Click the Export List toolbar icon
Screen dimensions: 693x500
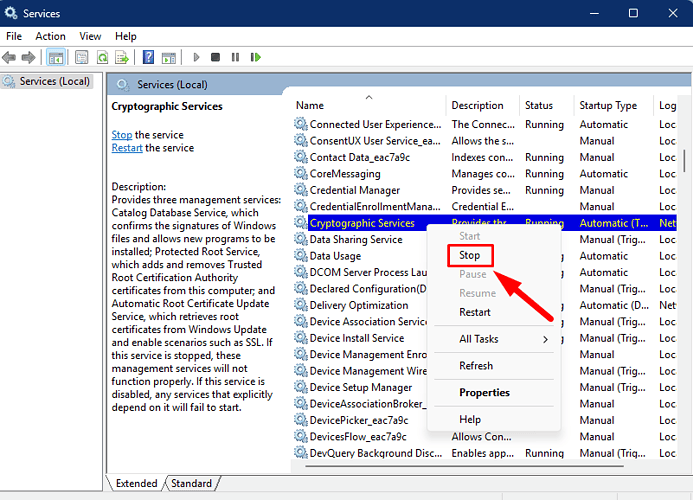pyautogui.click(x=122, y=57)
